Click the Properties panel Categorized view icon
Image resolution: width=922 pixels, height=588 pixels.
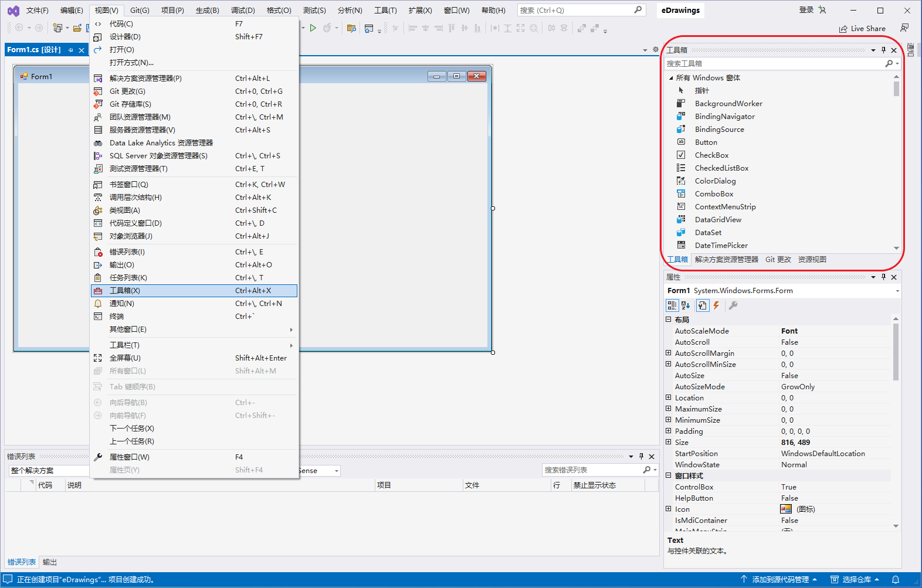[672, 305]
